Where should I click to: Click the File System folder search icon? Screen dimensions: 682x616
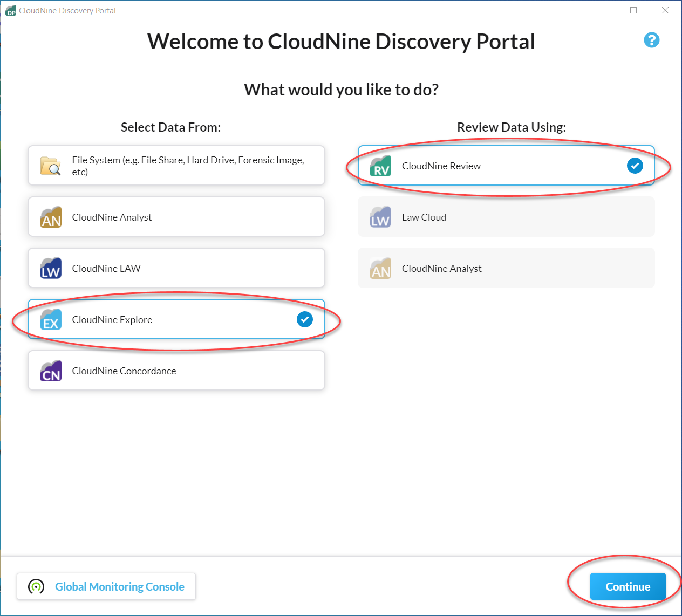tap(50, 165)
